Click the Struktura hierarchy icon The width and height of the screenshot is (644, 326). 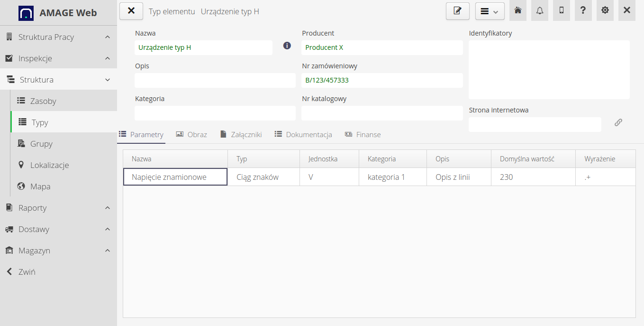point(10,80)
